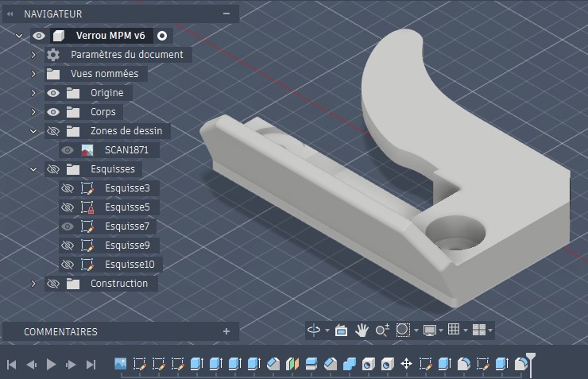Click the collapse arrows beside NAVIGATEUR
This screenshot has width=588, height=379.
(10, 14)
